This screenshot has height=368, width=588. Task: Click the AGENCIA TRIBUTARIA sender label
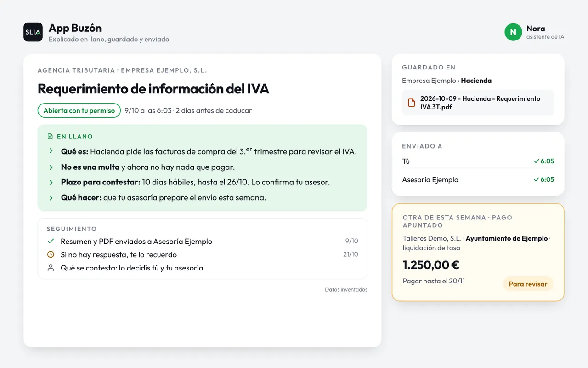point(76,70)
